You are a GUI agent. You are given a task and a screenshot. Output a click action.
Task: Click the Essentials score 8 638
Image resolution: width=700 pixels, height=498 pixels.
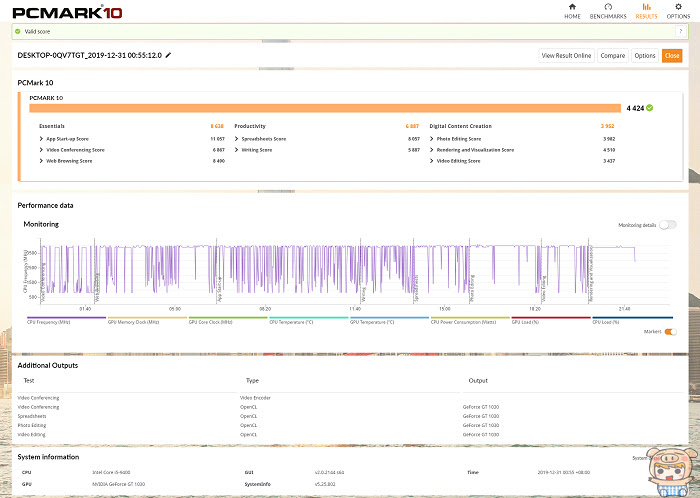(x=217, y=126)
